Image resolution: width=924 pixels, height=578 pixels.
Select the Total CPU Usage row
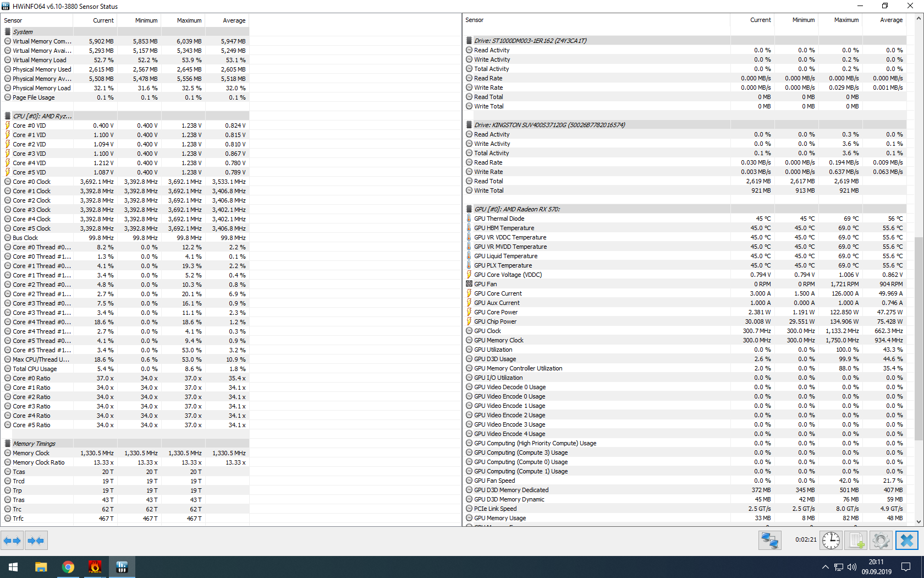(125, 369)
